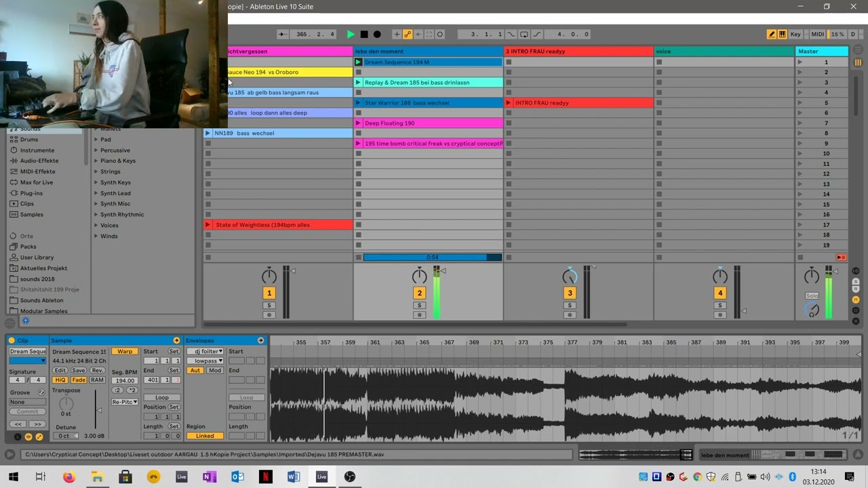The height and width of the screenshot is (488, 868).
Task: Open Key Map mode
Action: pyautogui.click(x=795, y=34)
